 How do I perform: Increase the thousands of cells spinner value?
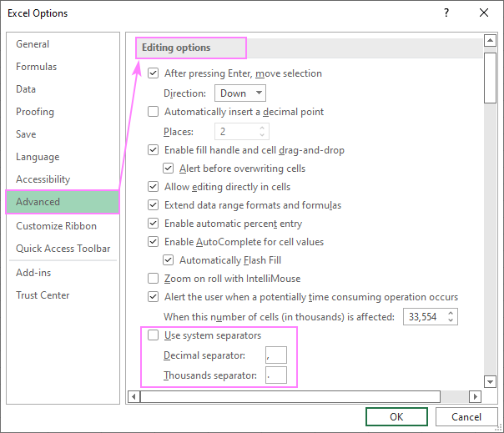click(x=451, y=313)
